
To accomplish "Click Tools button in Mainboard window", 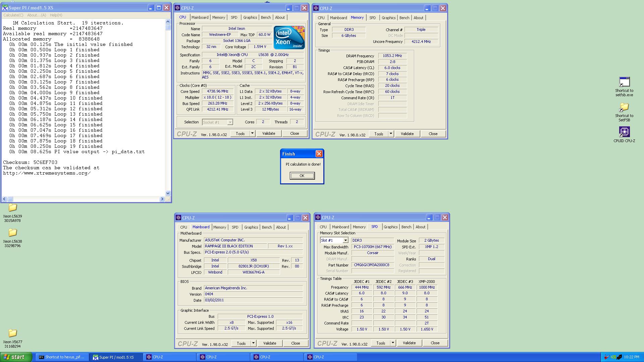I will (241, 343).
